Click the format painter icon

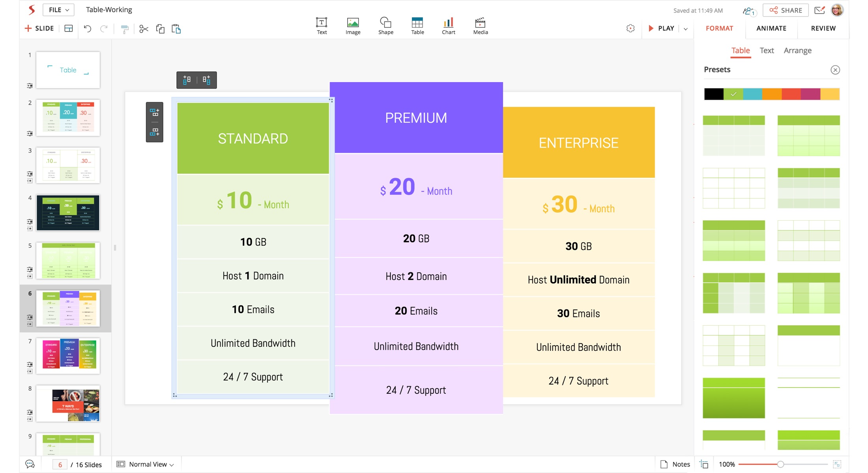(x=124, y=29)
